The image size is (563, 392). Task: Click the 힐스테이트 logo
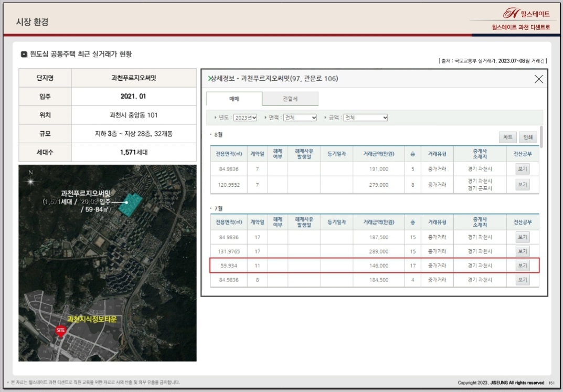click(x=526, y=14)
